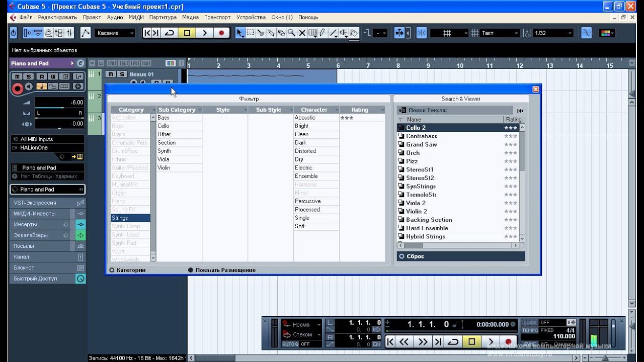
Task: Select the Violin sub category
Action: point(179,168)
